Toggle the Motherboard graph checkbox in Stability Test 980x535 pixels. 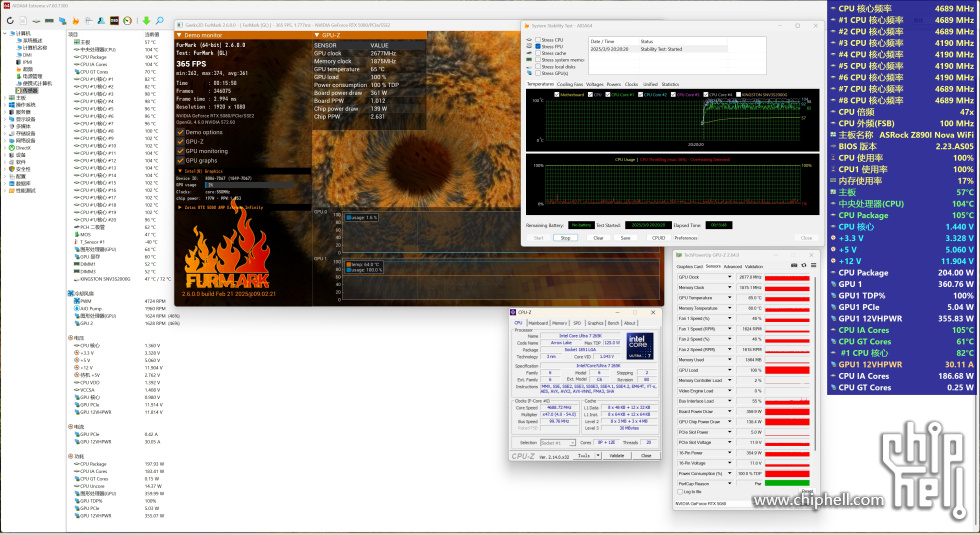click(x=557, y=95)
